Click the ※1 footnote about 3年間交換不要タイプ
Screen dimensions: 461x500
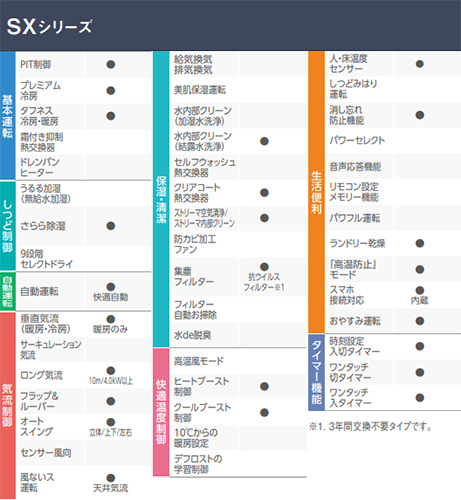[x=371, y=426]
